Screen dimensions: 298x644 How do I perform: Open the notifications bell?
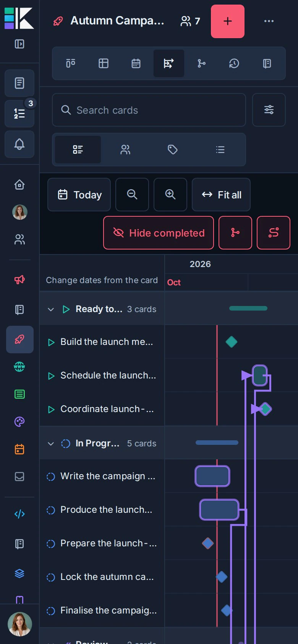[x=19, y=144]
